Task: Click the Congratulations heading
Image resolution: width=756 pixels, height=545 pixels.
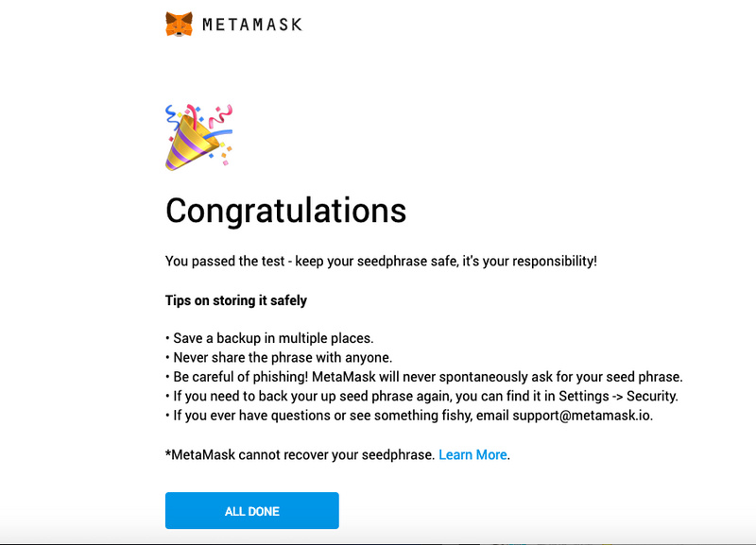Action: pos(285,210)
